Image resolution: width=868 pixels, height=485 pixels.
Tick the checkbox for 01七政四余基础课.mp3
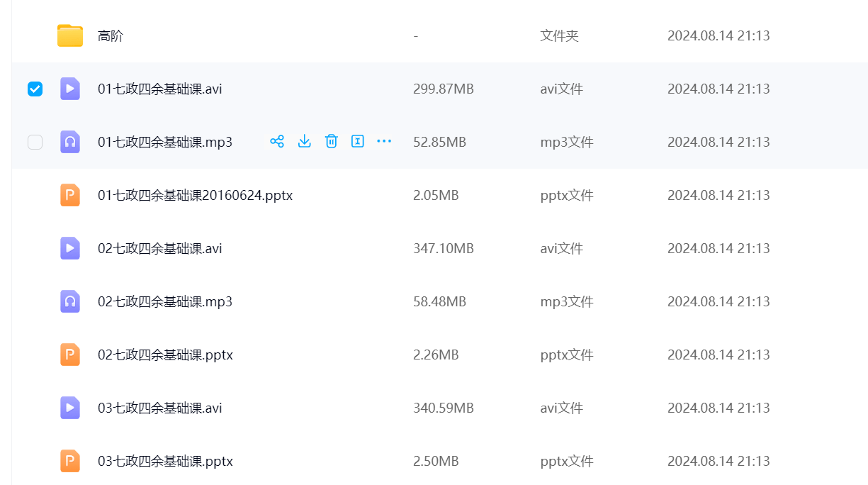click(35, 142)
